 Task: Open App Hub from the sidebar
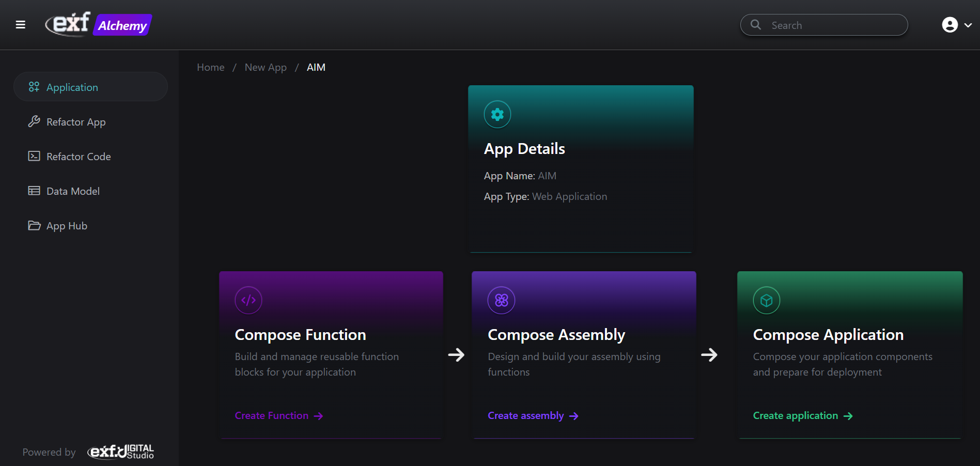tap(67, 226)
